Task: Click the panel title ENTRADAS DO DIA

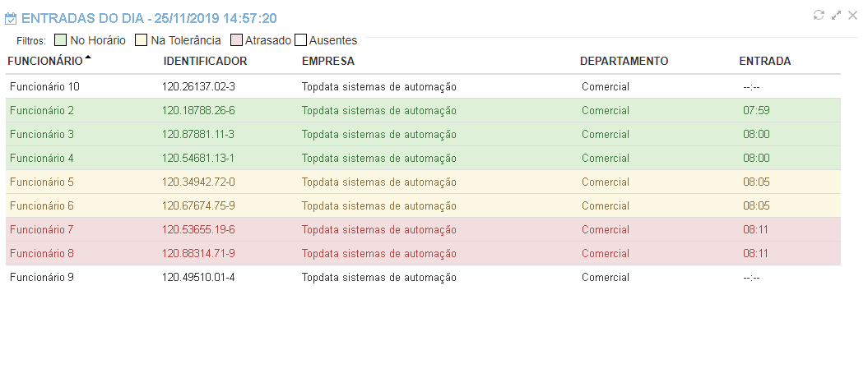Action: [x=148, y=17]
